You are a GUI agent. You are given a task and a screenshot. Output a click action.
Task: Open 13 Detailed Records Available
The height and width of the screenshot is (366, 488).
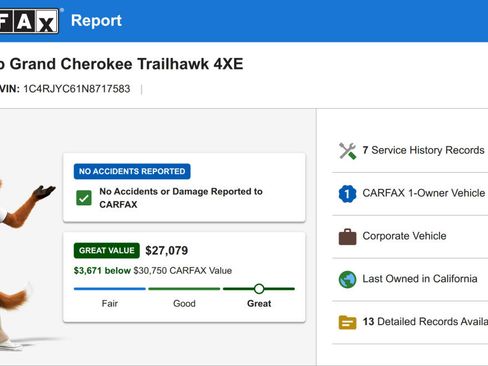(425, 322)
